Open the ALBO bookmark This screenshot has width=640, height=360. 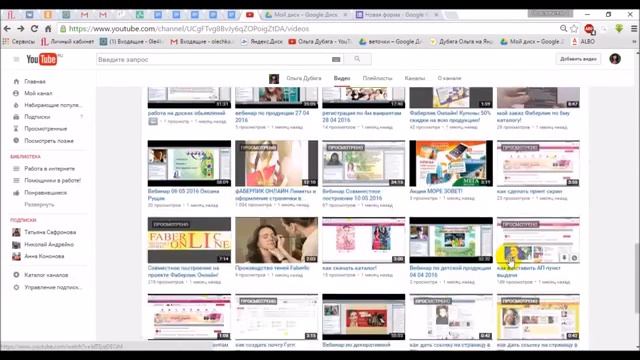583,42
